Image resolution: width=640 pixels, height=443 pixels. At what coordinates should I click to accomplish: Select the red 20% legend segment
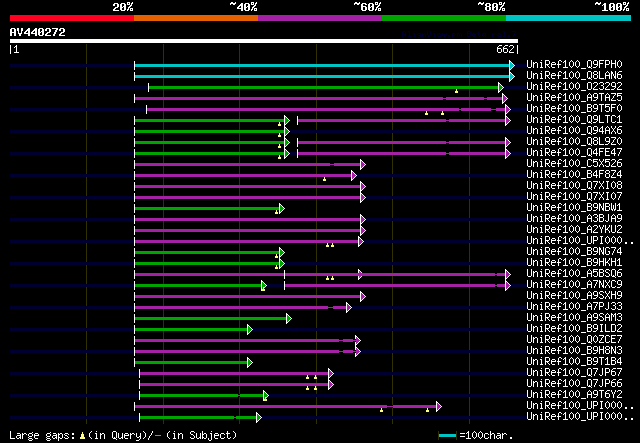pyautogui.click(x=72, y=18)
